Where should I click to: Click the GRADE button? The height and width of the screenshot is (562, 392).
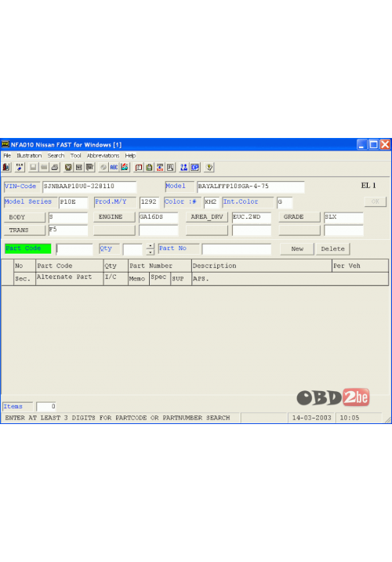(299, 217)
